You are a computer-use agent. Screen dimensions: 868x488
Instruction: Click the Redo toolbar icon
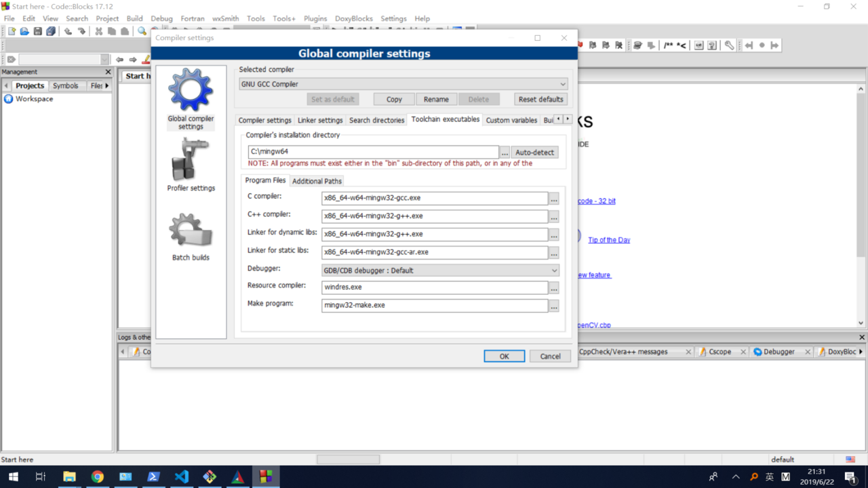pos(82,31)
